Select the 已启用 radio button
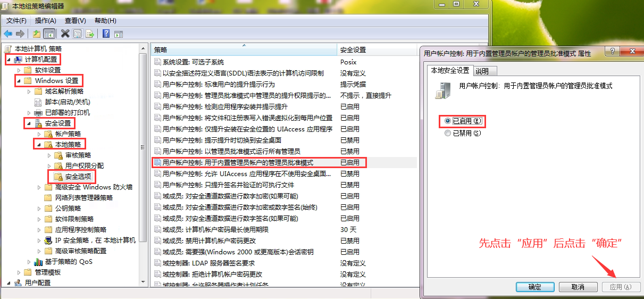This screenshot has height=299, width=644. (x=448, y=121)
